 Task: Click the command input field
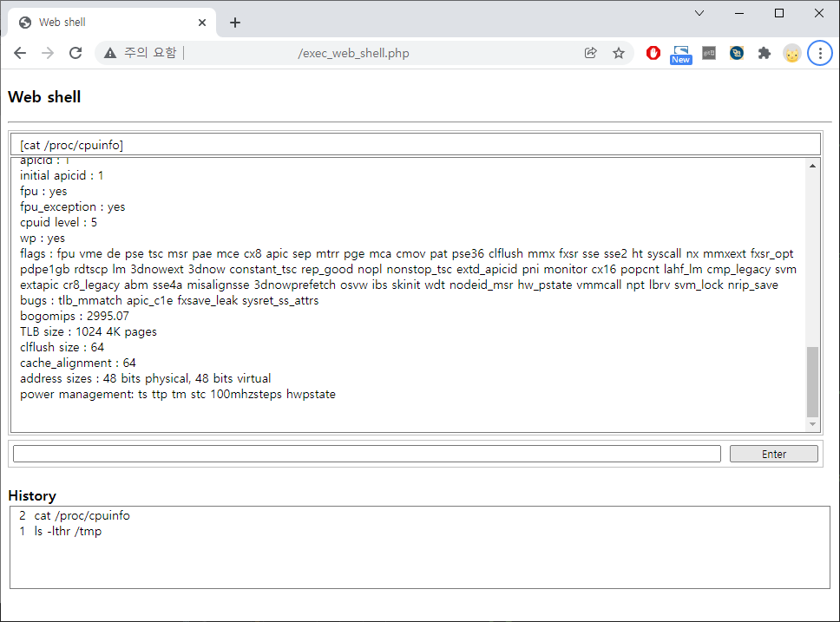[x=367, y=454]
